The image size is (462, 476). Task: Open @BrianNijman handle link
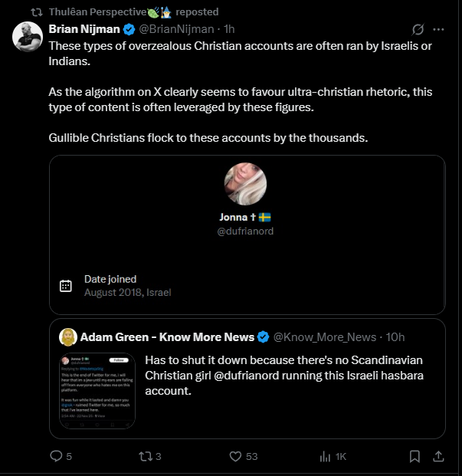(x=176, y=29)
